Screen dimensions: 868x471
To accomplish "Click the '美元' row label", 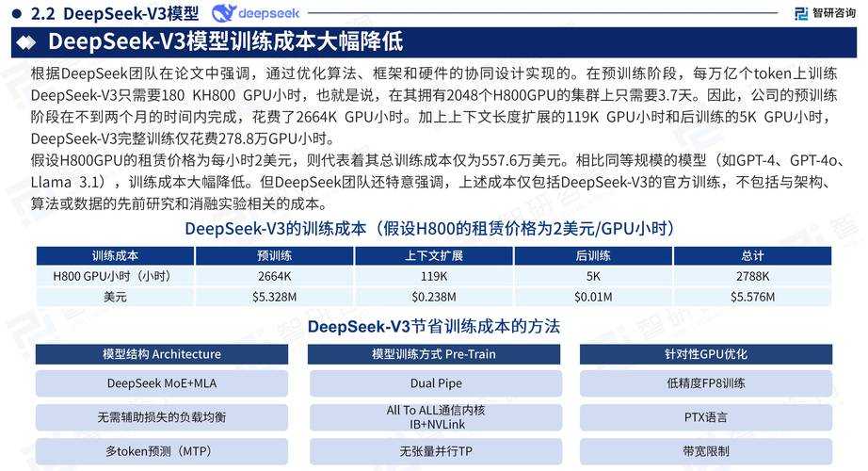I will point(115,297).
